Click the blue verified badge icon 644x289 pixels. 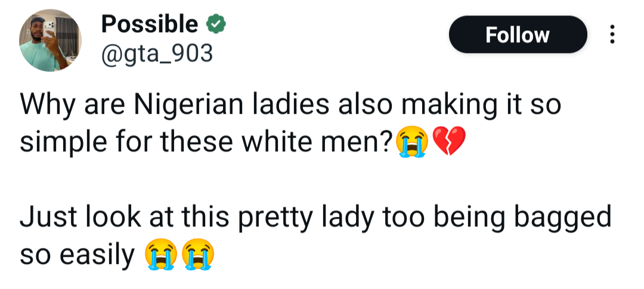point(216,25)
